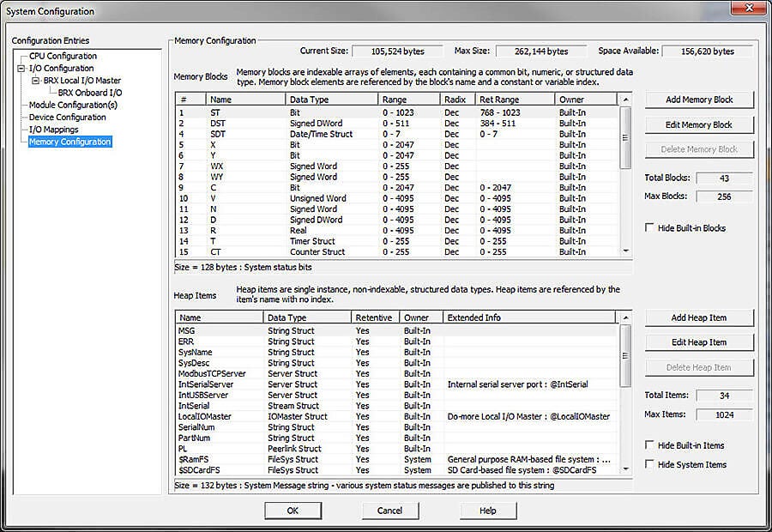Collapse the I/O Configuration tree node

click(x=21, y=69)
